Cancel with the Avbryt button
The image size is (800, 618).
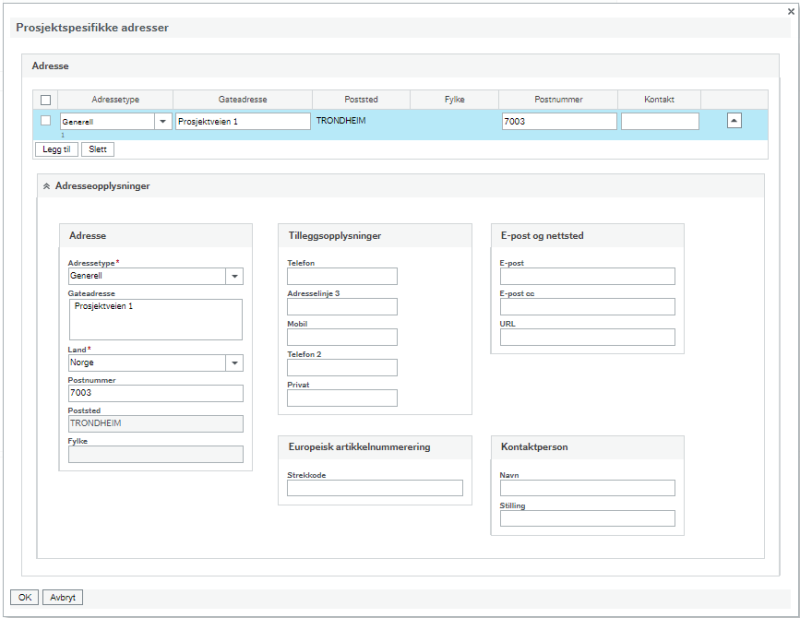[x=63, y=597]
